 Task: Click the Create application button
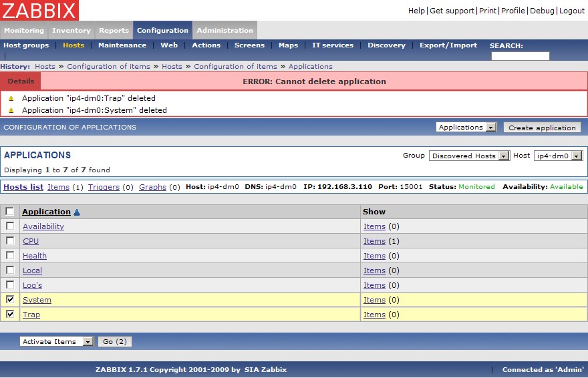(542, 128)
